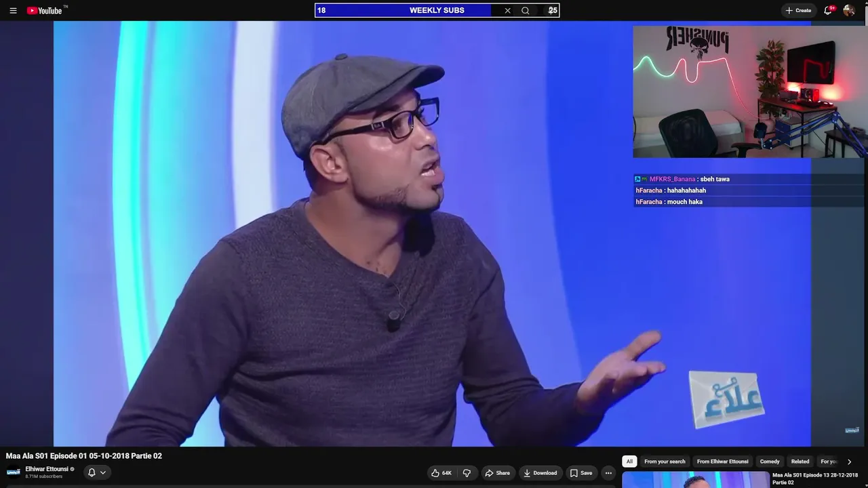Select the From your search chip
868x488 pixels.
[665, 462]
